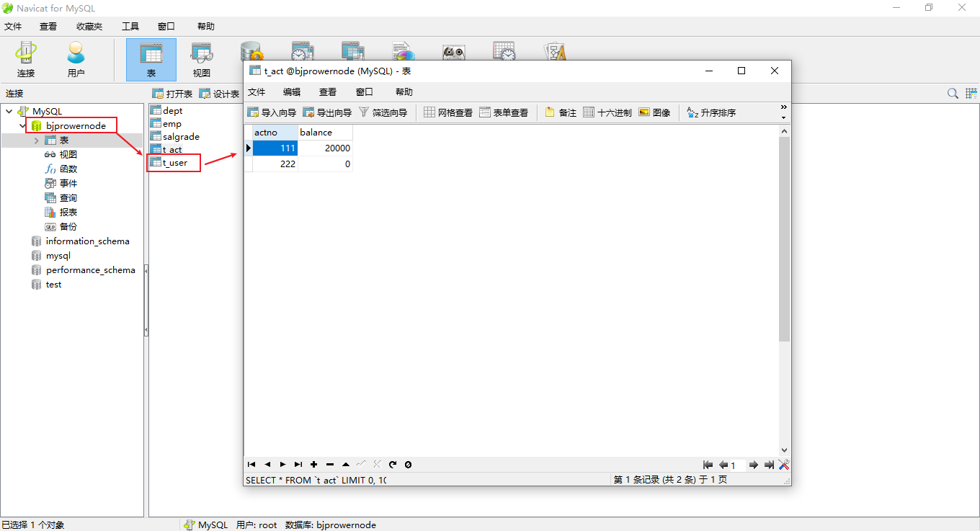Image resolution: width=980 pixels, height=531 pixels.
Task: Select the emp table
Action: click(x=166, y=124)
